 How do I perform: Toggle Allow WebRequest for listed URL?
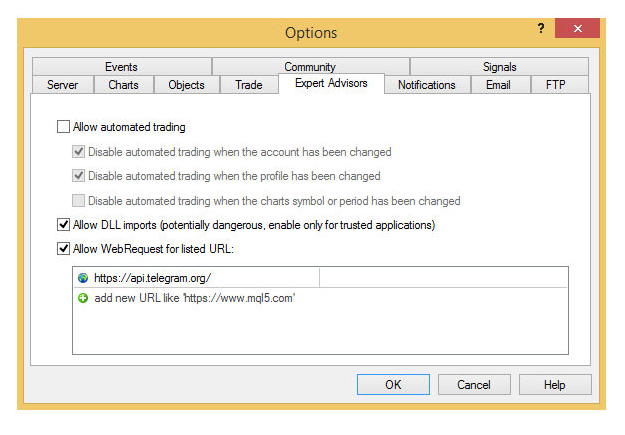tap(63, 249)
